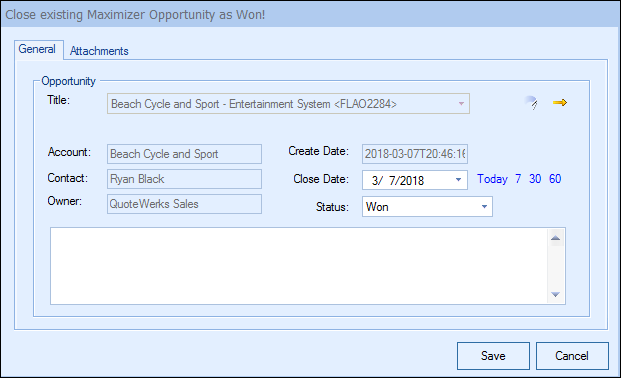Set close date using Today link

[x=492, y=179]
